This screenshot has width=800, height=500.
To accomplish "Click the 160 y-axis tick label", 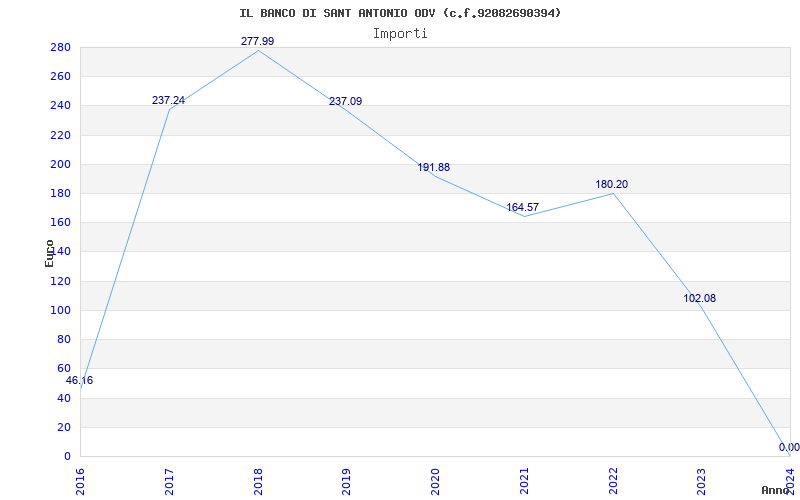I will 60,223.
